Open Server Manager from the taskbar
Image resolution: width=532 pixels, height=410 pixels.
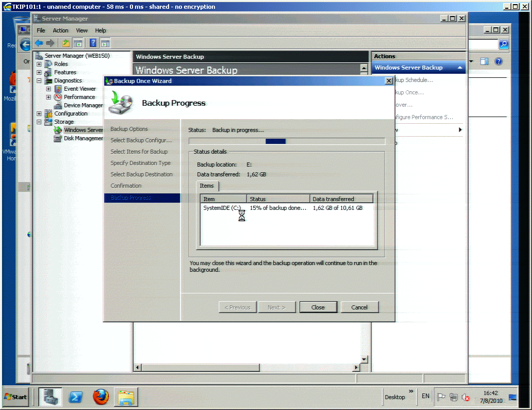[x=50, y=397]
